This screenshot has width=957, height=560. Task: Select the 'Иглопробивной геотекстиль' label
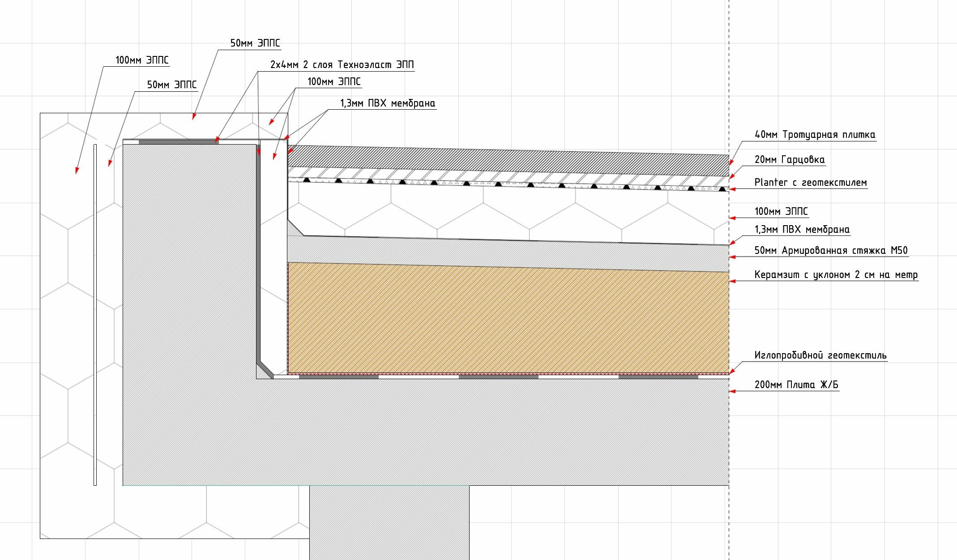pos(820,355)
